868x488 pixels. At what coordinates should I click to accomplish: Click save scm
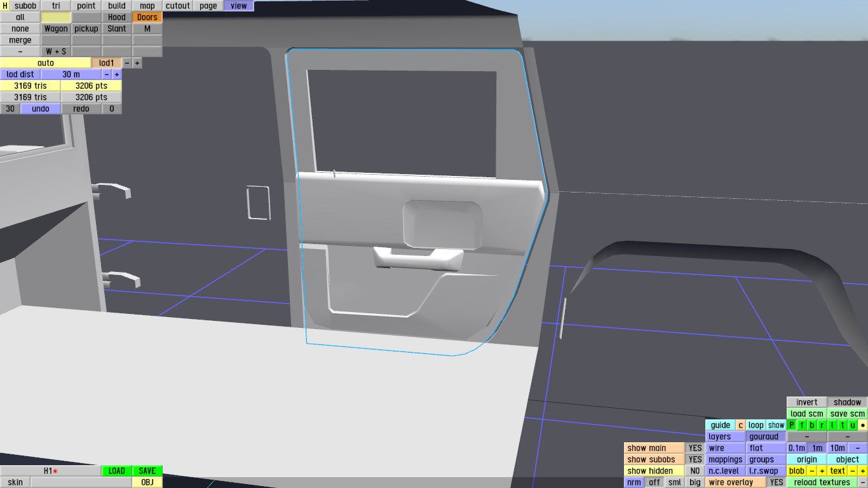click(x=848, y=414)
